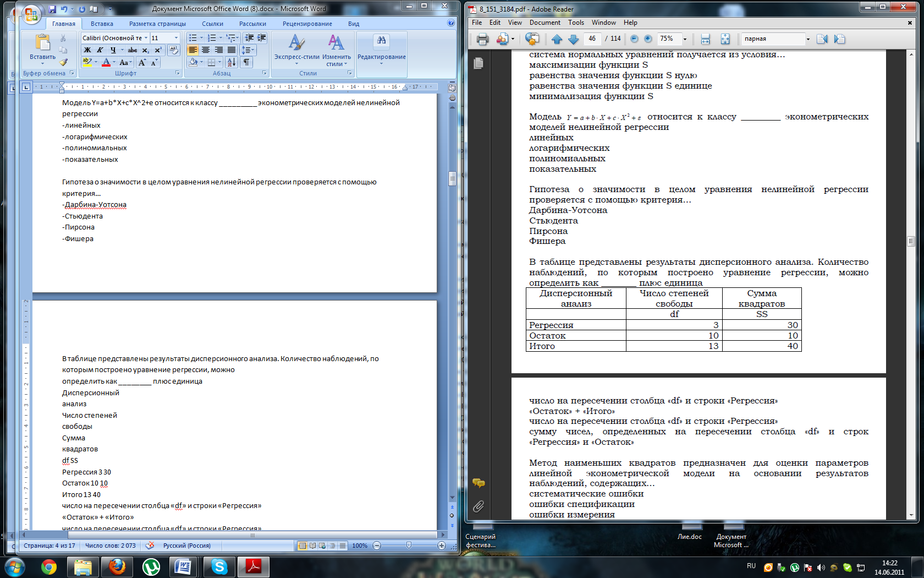This screenshot has height=578, width=924.
Task: Apply yellow text highlight color
Action: [x=87, y=62]
